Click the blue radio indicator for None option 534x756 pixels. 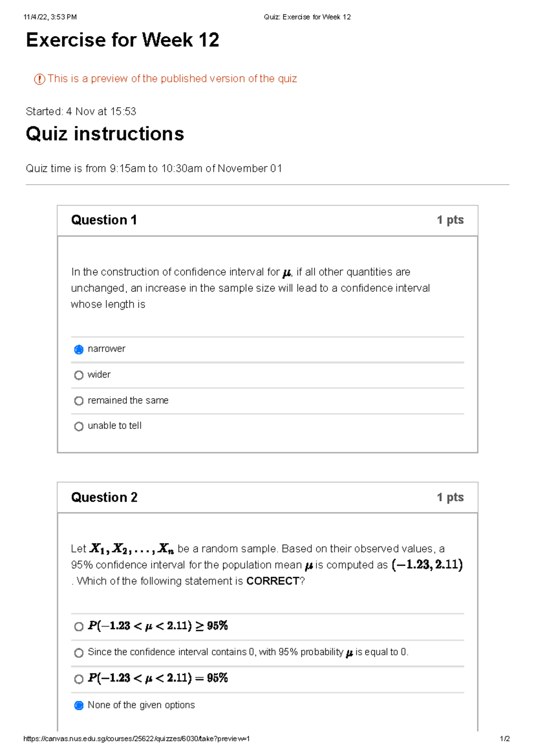pos(79,705)
